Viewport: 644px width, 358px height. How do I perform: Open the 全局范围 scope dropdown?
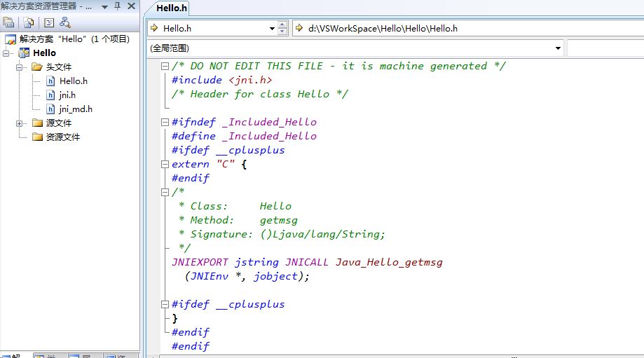(x=558, y=48)
